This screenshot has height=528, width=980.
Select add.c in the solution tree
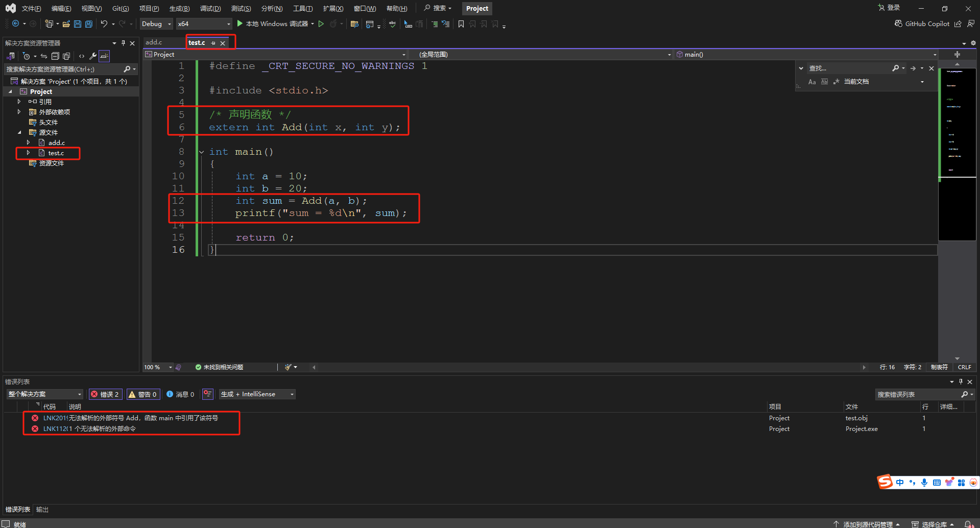[x=57, y=142]
